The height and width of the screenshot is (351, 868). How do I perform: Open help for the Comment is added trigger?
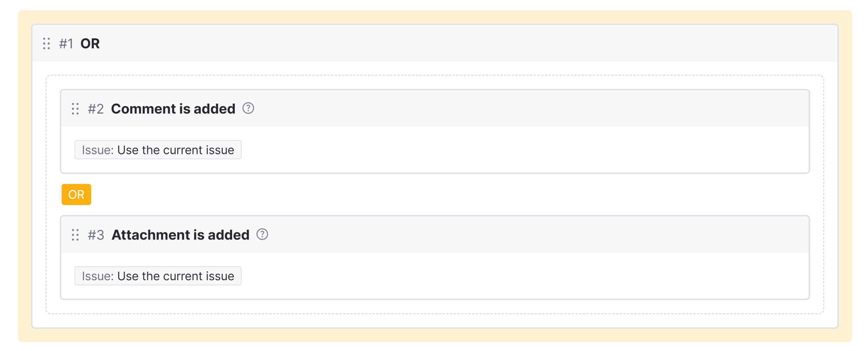pyautogui.click(x=249, y=108)
